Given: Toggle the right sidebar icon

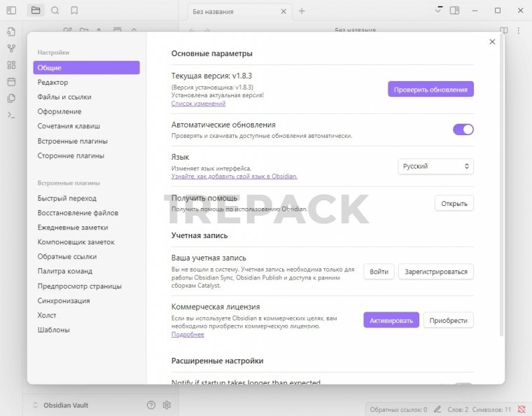Looking at the screenshot, I should 455,11.
